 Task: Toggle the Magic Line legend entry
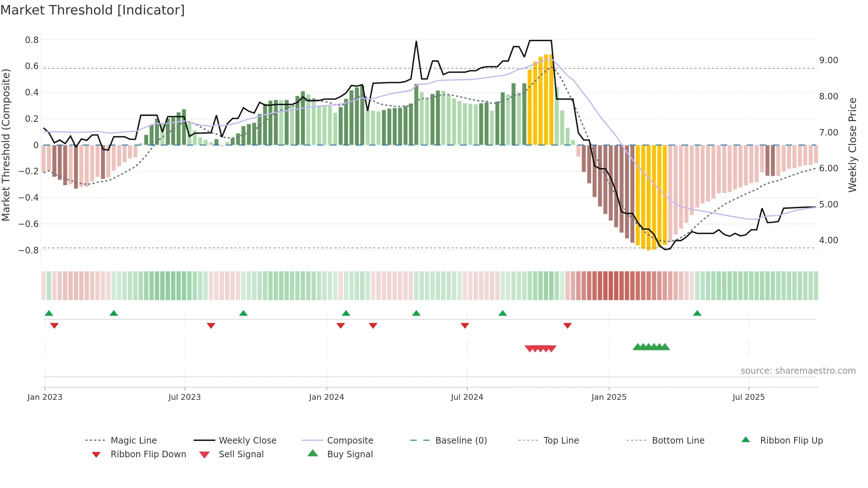121,440
